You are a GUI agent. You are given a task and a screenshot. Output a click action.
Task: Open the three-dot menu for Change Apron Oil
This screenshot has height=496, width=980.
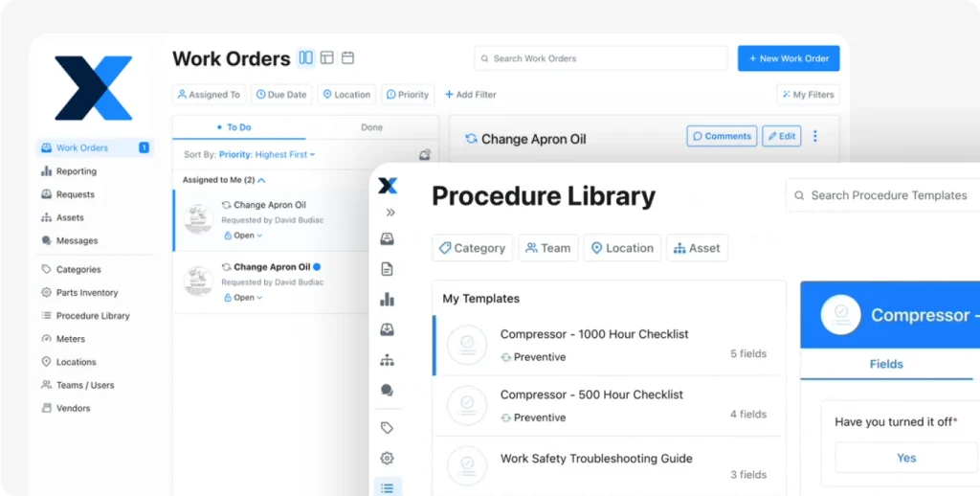tap(815, 136)
